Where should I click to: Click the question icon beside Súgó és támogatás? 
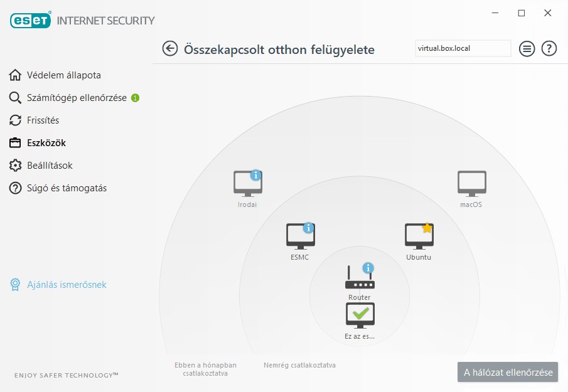pos(15,188)
